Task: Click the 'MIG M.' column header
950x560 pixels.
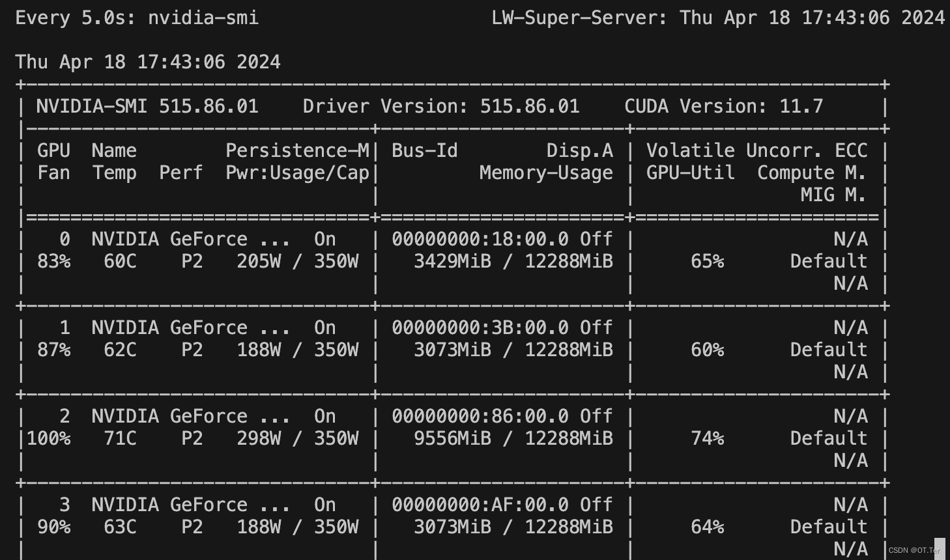Action: pos(834,195)
